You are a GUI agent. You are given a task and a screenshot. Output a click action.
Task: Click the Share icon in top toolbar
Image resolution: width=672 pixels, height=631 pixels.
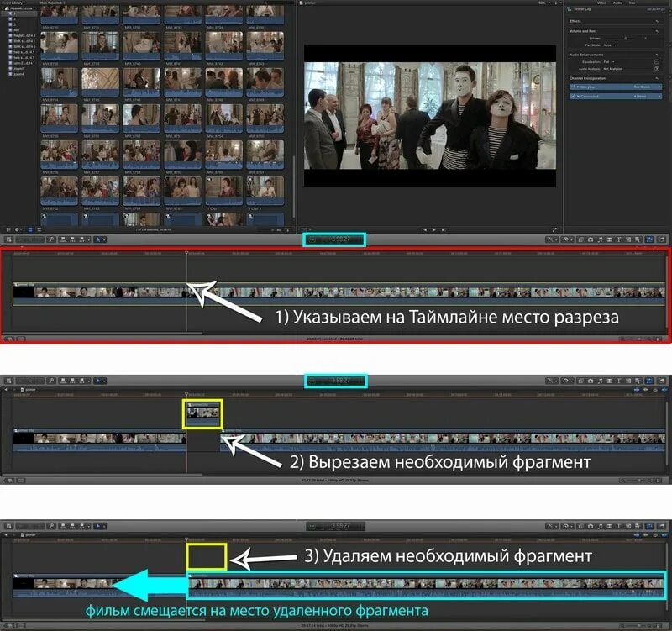662,239
